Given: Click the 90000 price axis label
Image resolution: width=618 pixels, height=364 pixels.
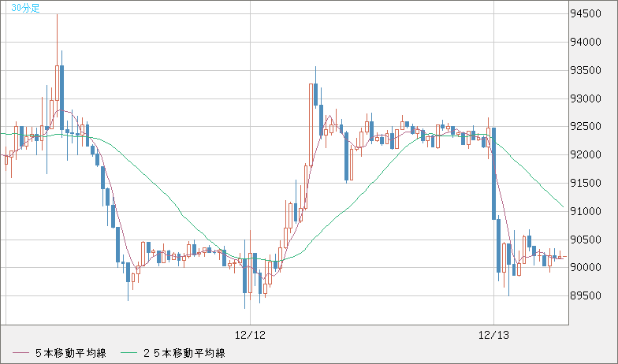Looking at the screenshot, I should coord(589,267).
